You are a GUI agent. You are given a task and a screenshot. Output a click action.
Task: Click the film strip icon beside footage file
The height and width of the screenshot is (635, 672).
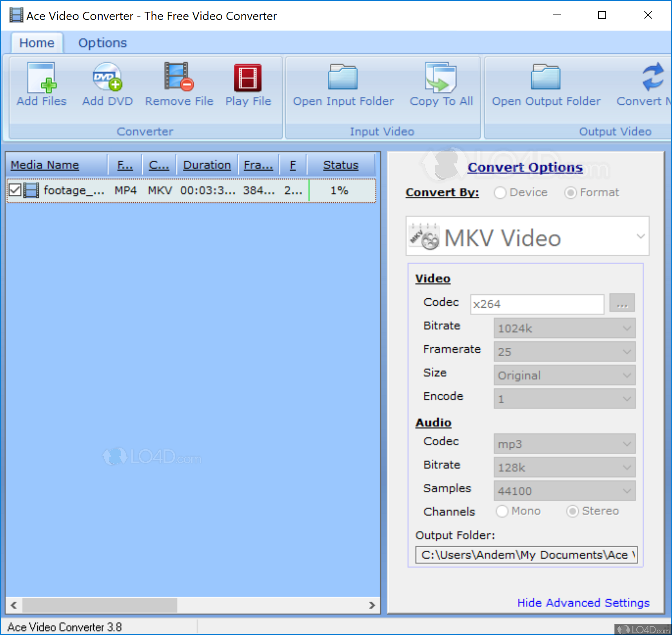click(31, 190)
